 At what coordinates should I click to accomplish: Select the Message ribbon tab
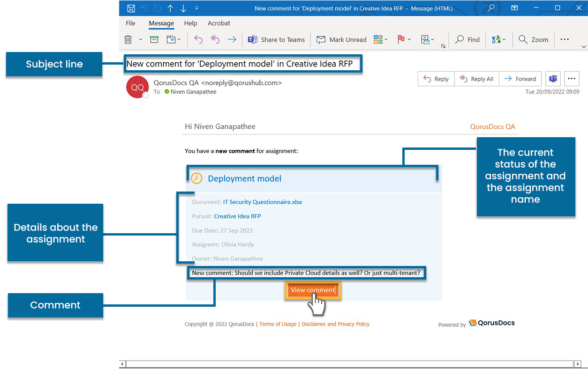161,23
